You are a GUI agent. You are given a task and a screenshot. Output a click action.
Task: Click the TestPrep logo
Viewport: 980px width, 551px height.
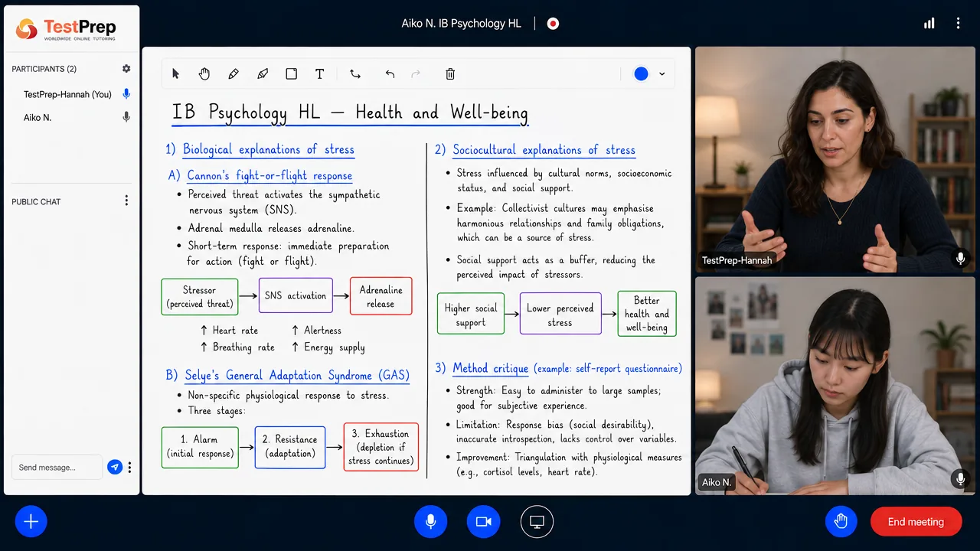(66, 29)
